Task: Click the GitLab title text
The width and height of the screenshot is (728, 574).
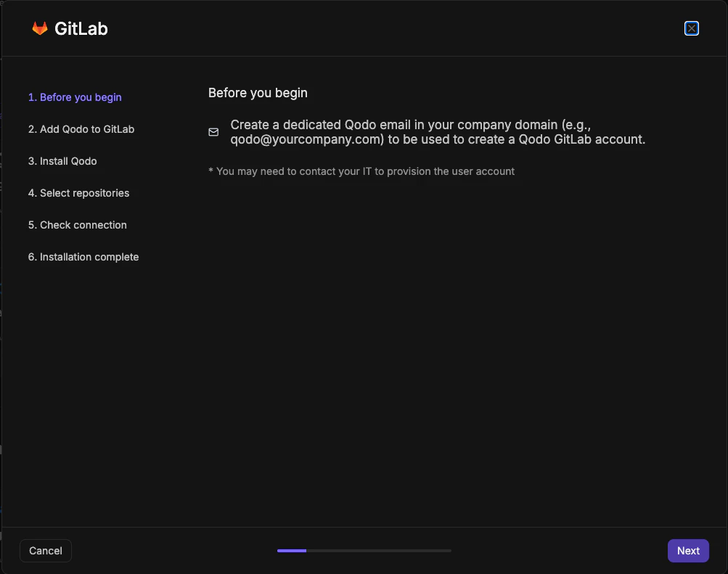Action: click(81, 29)
